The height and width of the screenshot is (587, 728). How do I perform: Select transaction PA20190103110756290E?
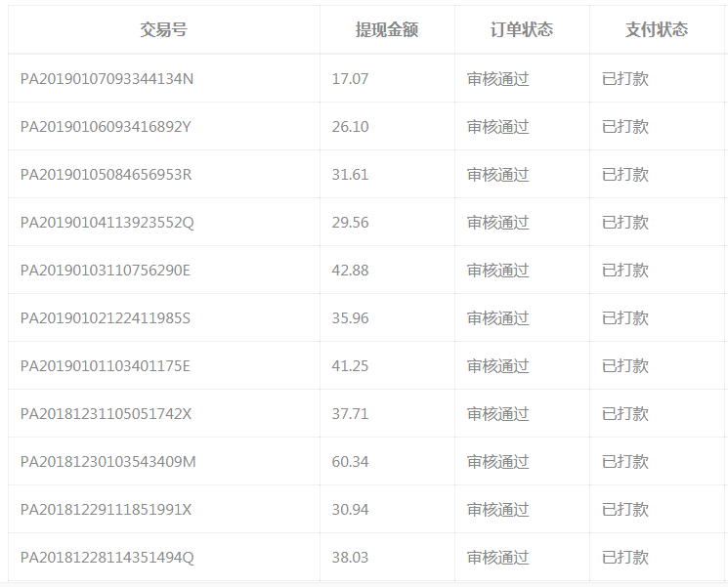tap(105, 271)
